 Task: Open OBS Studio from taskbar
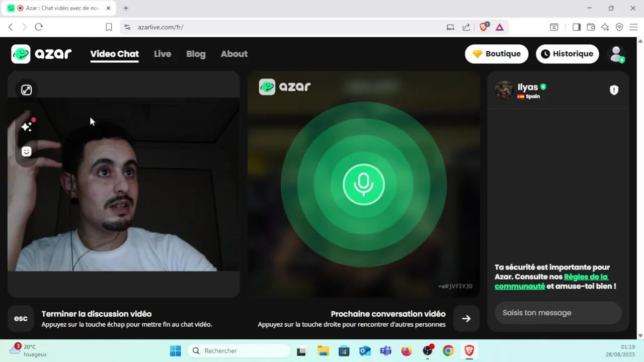(x=428, y=351)
